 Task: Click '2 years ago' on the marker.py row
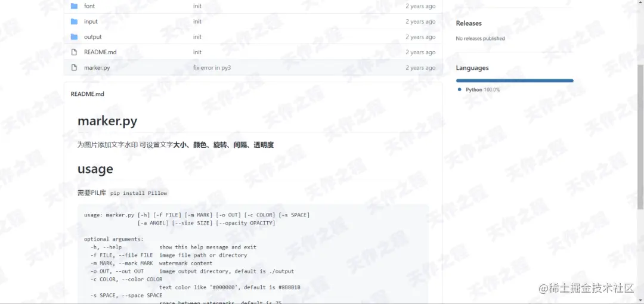coord(420,67)
